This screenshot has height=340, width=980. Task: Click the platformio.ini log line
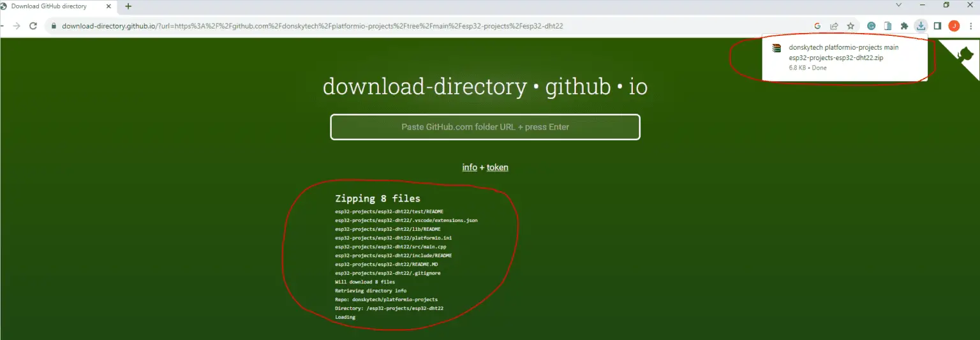click(x=394, y=238)
